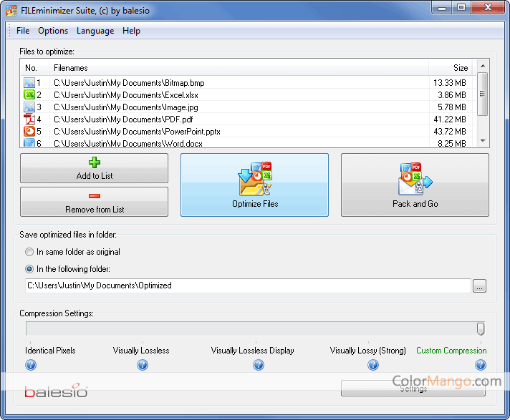Select "In the following folder" option
Screen dimensions: 510x420
coord(29,269)
